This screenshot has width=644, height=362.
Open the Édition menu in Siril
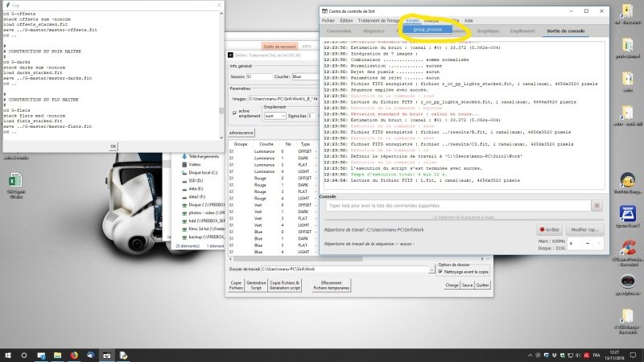click(346, 21)
